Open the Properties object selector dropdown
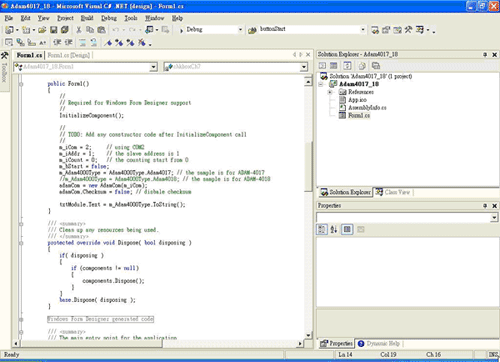Viewport: 500px width, 362px height. click(x=494, y=218)
